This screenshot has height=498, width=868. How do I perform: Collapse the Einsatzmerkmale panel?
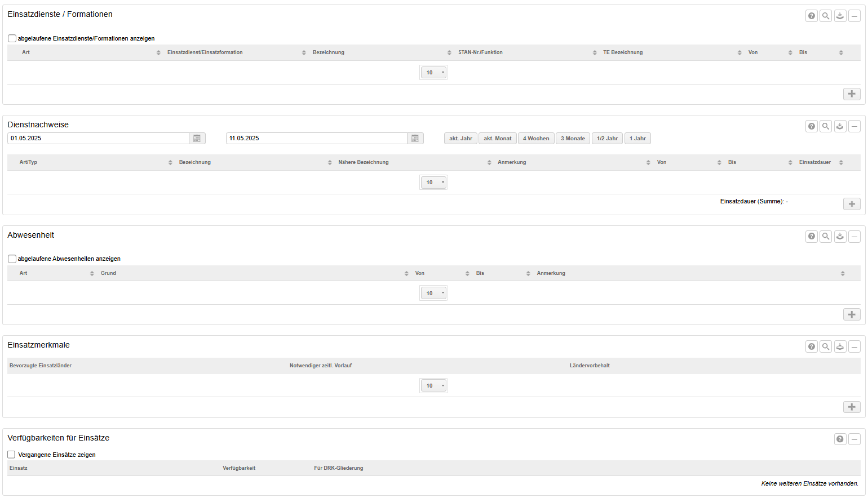coord(854,346)
